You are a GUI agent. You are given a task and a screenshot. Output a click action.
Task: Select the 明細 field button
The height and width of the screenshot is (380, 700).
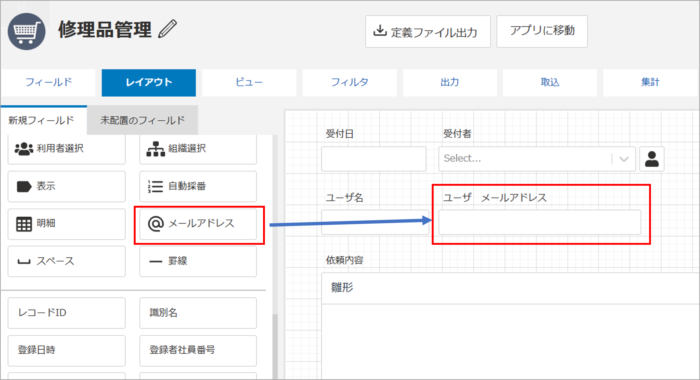67,224
